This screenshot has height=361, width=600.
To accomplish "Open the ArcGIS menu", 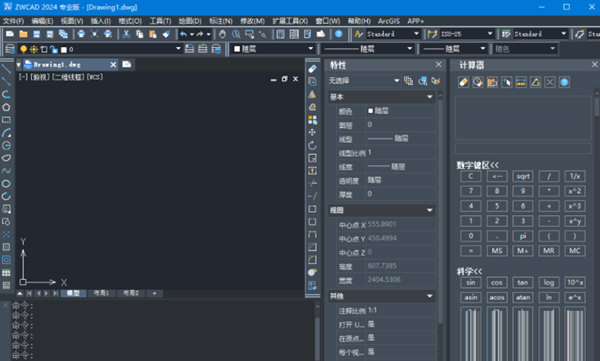I will (389, 21).
